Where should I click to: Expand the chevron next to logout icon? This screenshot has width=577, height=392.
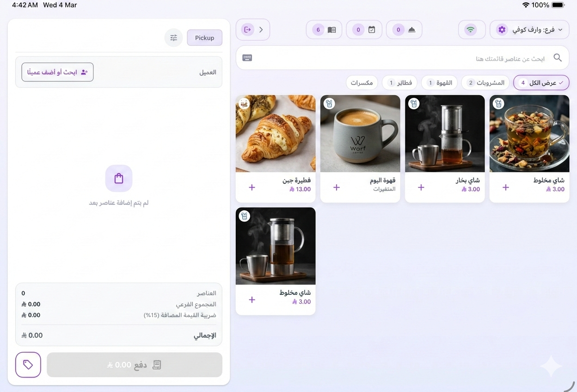point(261,30)
